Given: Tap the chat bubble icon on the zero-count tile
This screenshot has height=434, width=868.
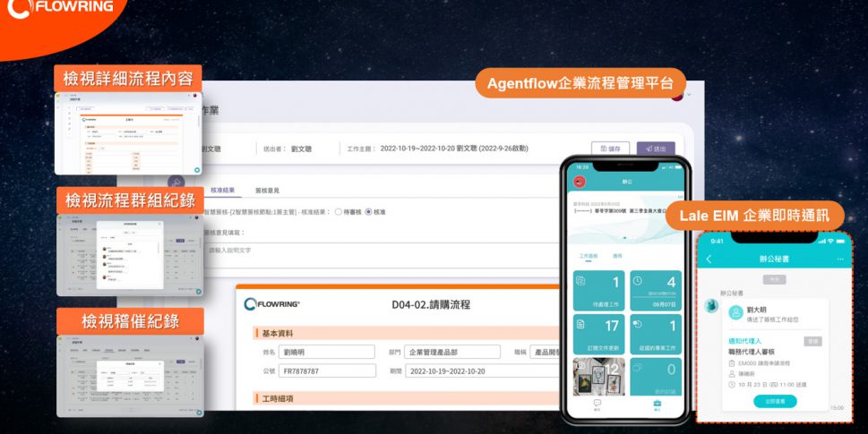Looking at the screenshot, I should click(638, 367).
